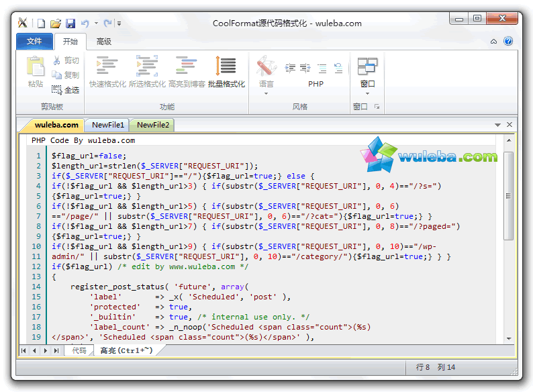Open the undo history dropdown arrow
The height and width of the screenshot is (392, 533).
(x=96, y=23)
